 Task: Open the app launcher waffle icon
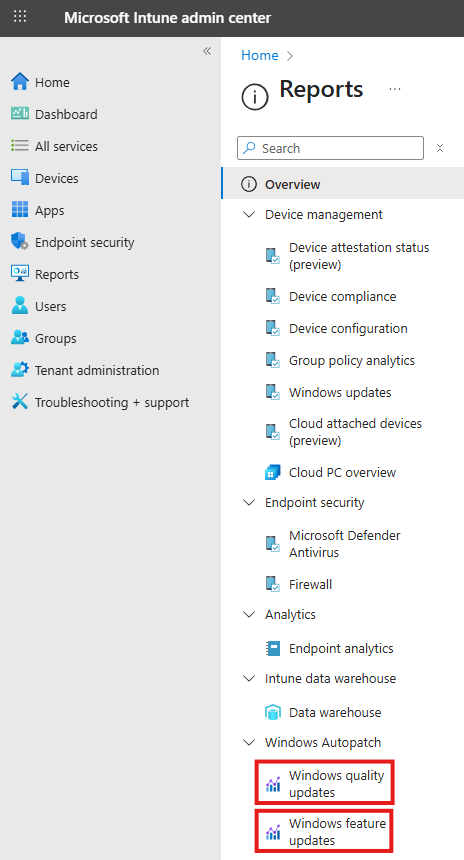[20, 16]
